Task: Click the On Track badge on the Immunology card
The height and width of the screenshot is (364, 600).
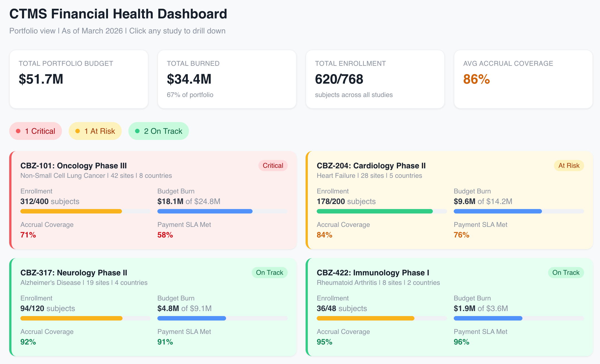Action: (x=566, y=273)
